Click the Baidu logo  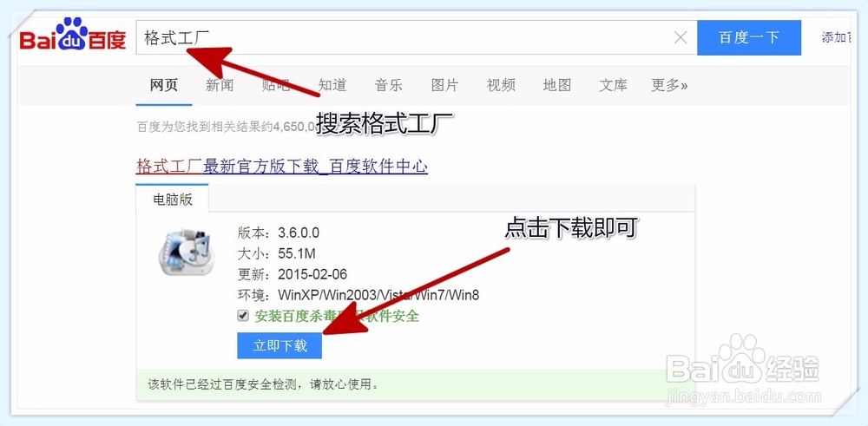click(x=73, y=35)
